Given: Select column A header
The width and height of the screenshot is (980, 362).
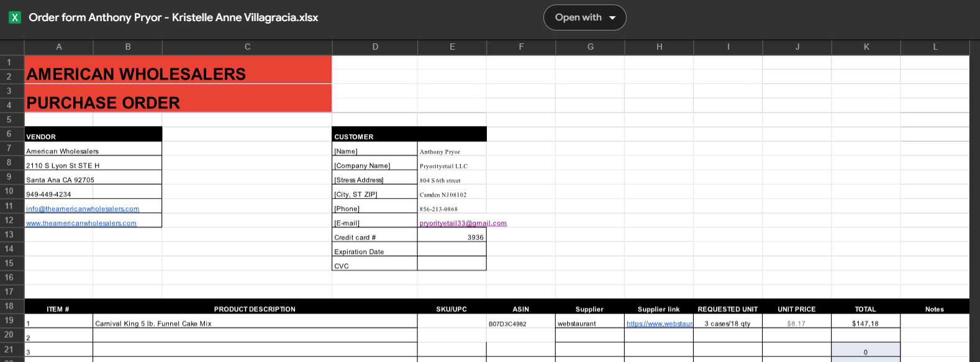Looking at the screenshot, I should tap(59, 47).
